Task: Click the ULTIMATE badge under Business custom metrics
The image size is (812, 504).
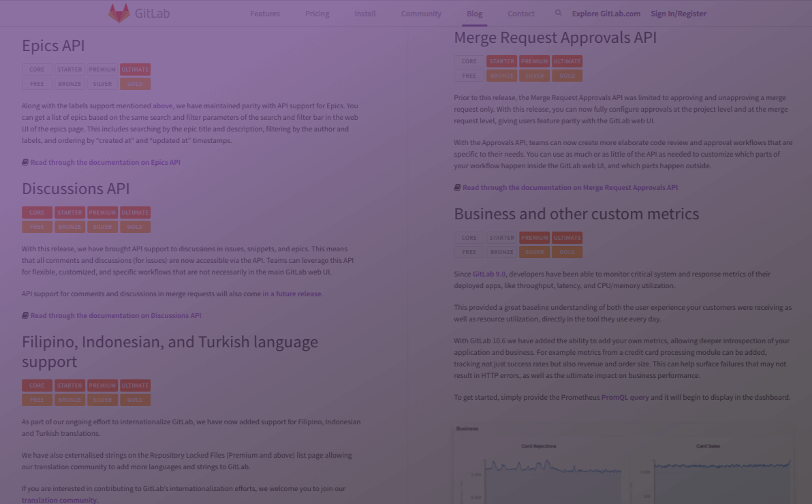Action: (x=567, y=238)
